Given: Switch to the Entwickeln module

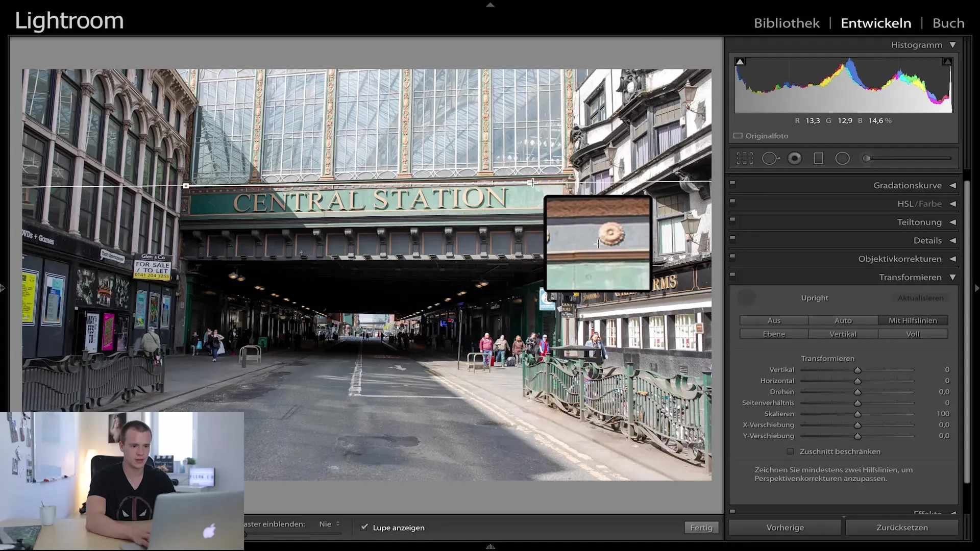Looking at the screenshot, I should click(x=876, y=23).
